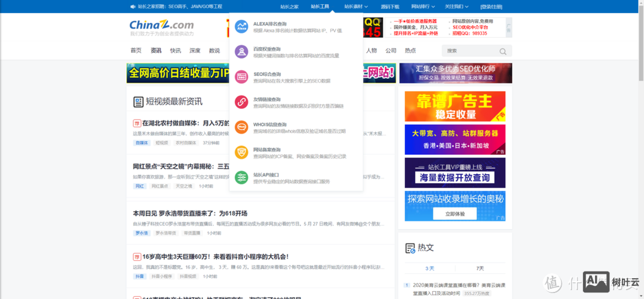
Task: Click the 天空之镜 tag
Action: (x=183, y=186)
